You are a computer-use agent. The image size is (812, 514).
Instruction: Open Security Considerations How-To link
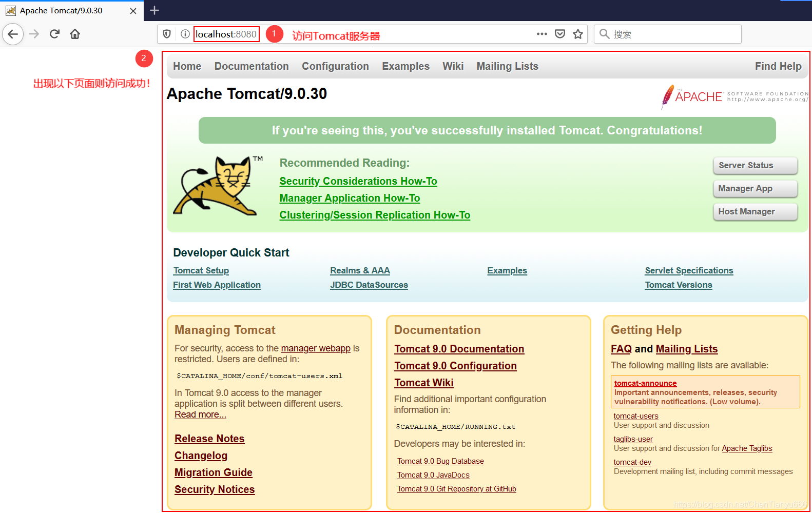click(x=358, y=181)
